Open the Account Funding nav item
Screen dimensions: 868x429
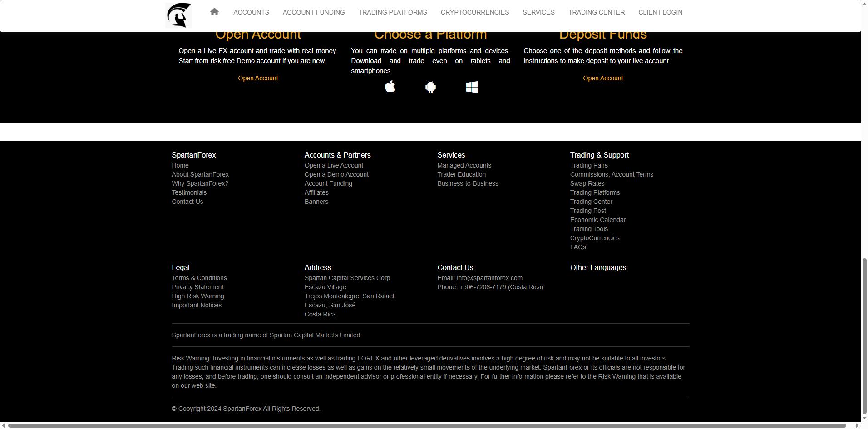(x=313, y=12)
